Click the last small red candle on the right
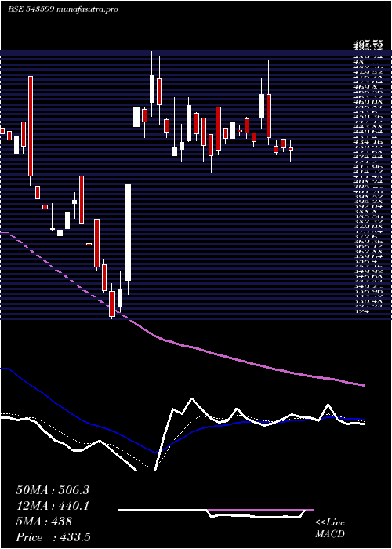Screen dimensions: 392x549 point(291,149)
